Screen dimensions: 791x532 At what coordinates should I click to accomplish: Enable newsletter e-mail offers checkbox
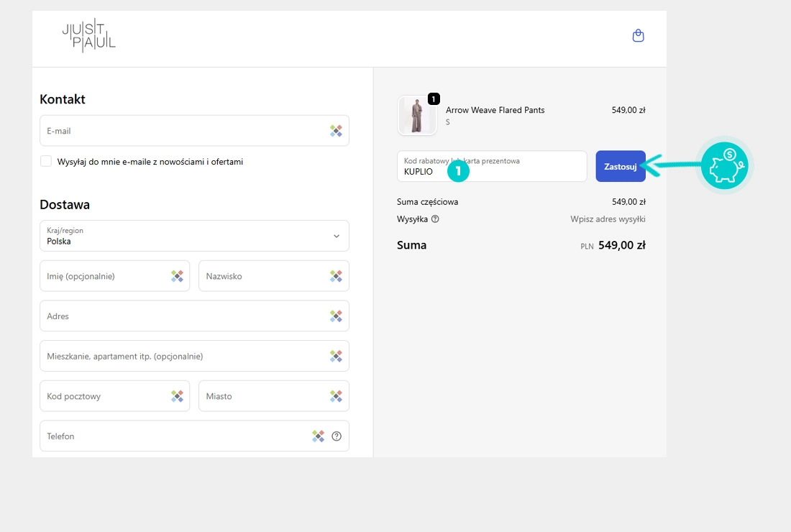(46, 162)
